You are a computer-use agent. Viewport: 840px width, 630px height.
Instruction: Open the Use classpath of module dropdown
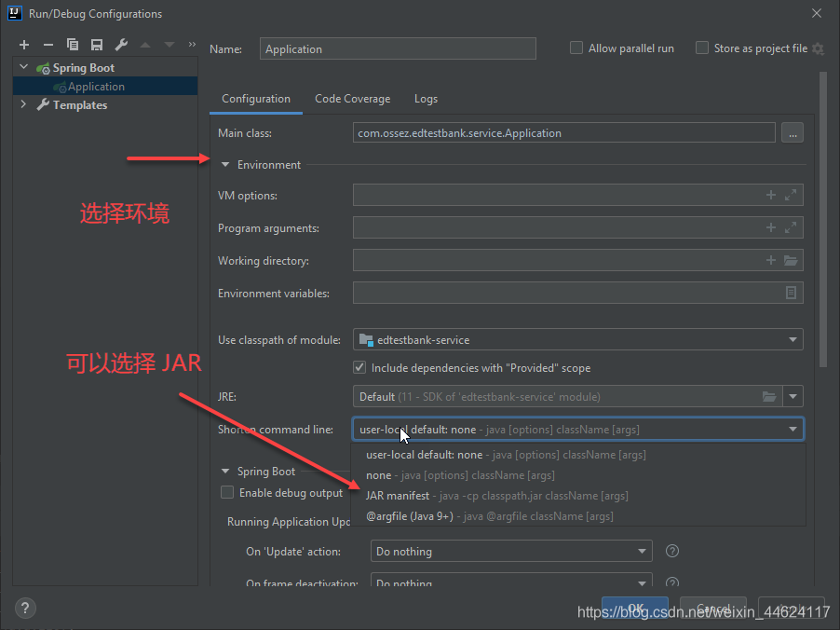coord(793,339)
